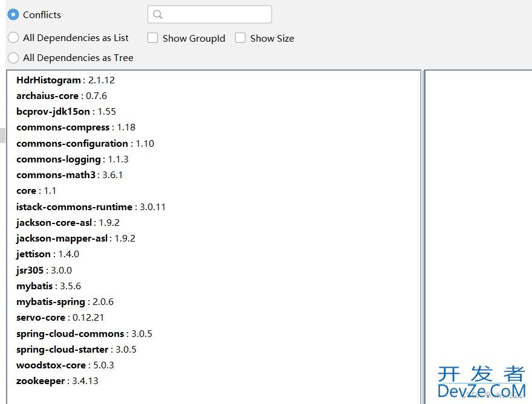The image size is (532, 404).
Task: Enable the Show GroupId checkbox
Action: pyautogui.click(x=153, y=38)
